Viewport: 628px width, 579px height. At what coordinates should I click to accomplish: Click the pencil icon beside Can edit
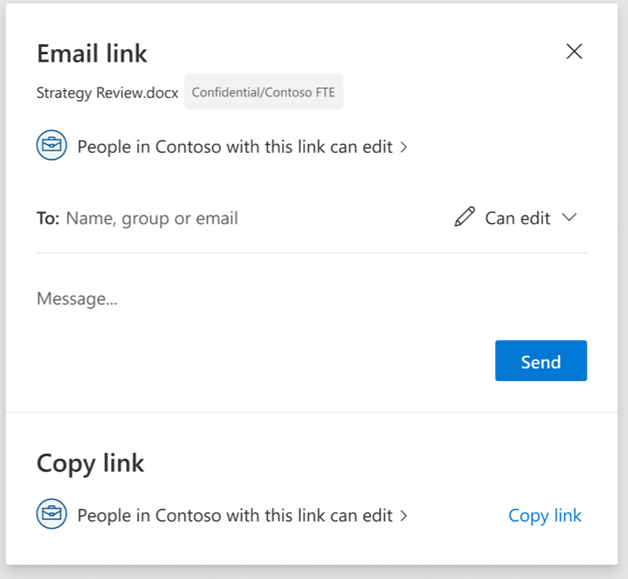point(465,217)
